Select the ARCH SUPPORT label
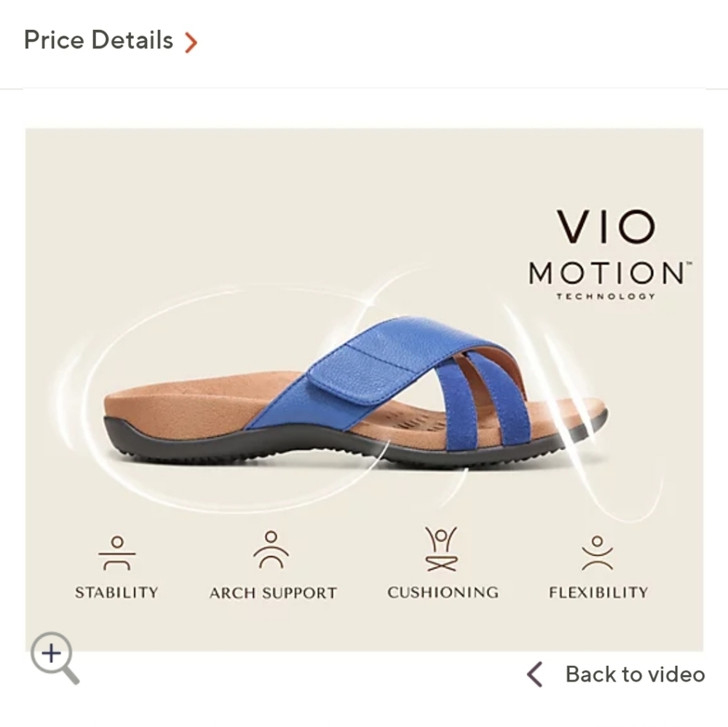728x727 pixels. (x=272, y=592)
